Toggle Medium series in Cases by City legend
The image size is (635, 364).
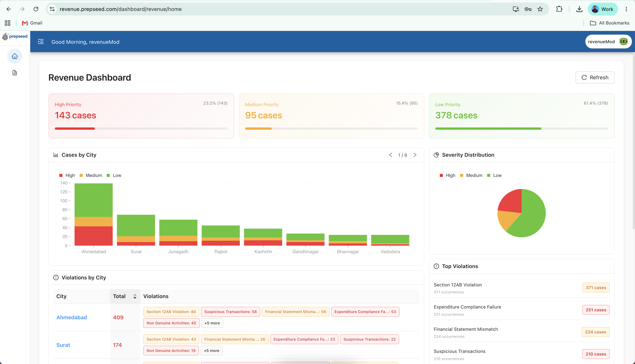pyautogui.click(x=91, y=176)
